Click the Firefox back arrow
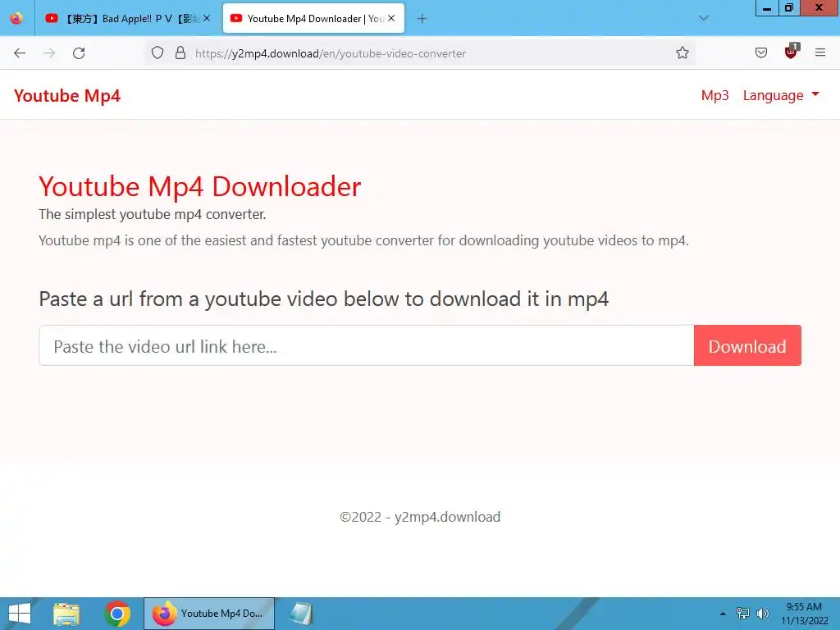 (x=20, y=53)
